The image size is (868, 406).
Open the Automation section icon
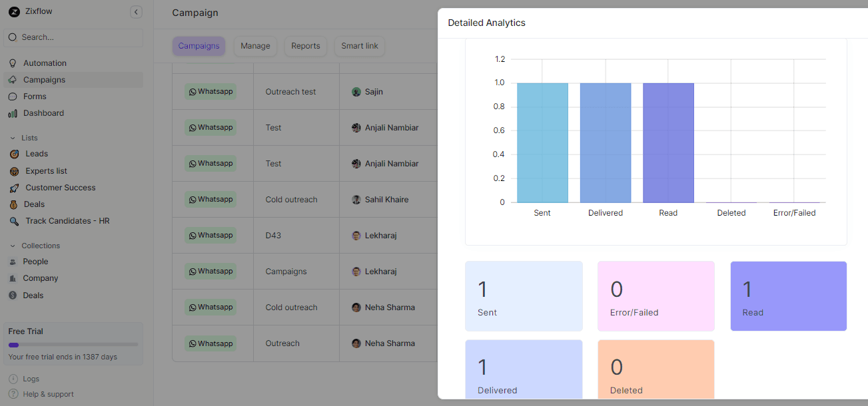tap(13, 63)
